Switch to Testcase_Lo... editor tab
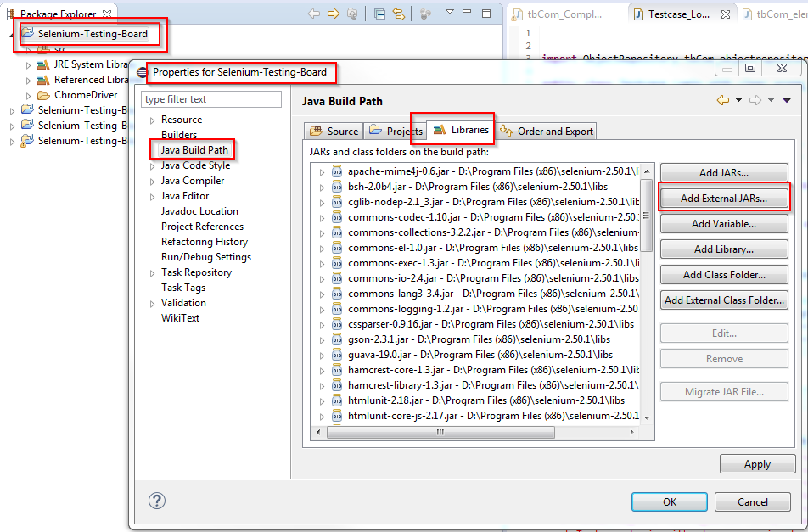Image resolution: width=808 pixels, height=532 pixels. 678,14
